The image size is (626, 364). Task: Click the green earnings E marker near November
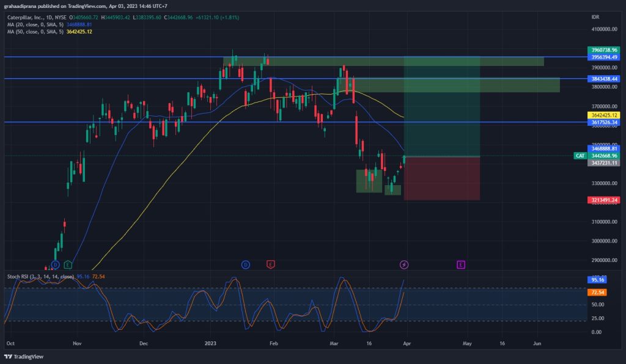coord(68,264)
